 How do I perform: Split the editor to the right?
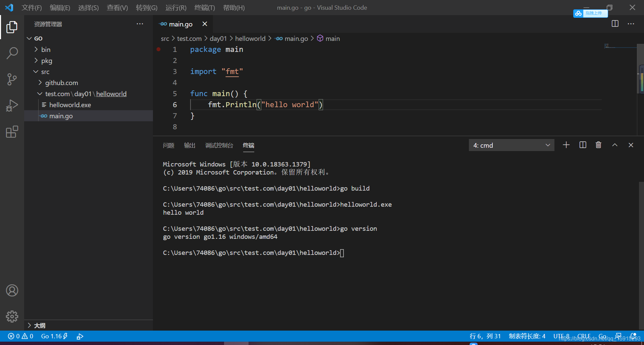(615, 24)
